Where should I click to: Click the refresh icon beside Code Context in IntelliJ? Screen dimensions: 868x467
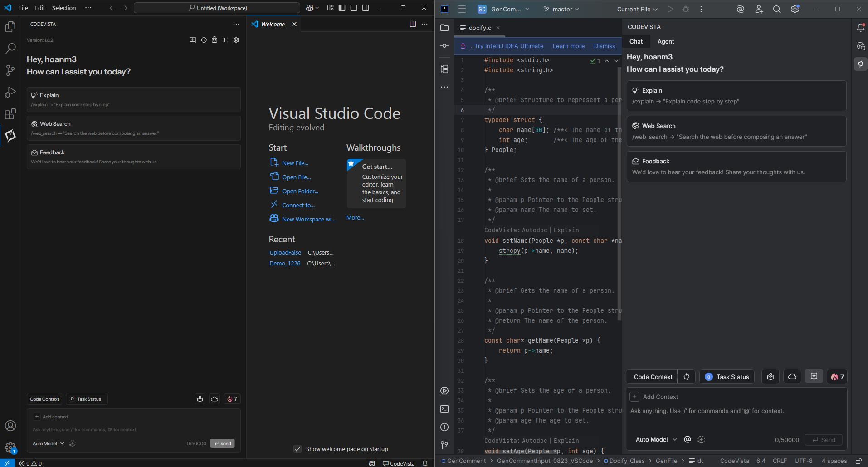tap(687, 377)
